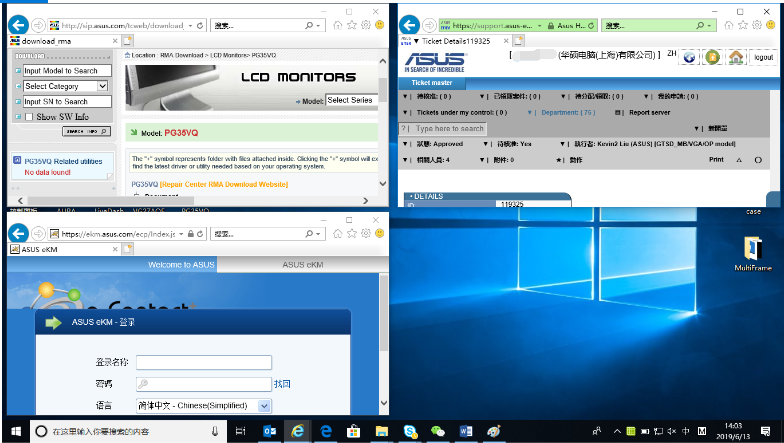Open Favorites star in Ticket Details window
This screenshot has width=784, height=443.
pos(743,25)
